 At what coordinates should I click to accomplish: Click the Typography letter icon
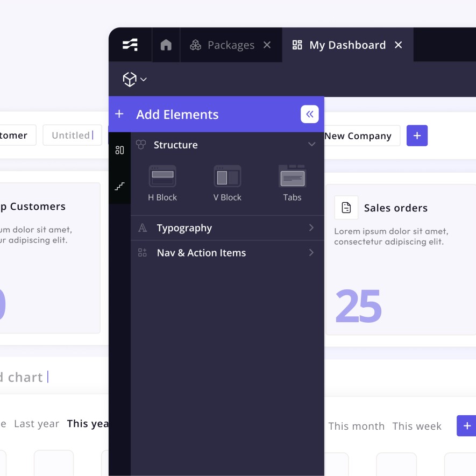coord(143,228)
